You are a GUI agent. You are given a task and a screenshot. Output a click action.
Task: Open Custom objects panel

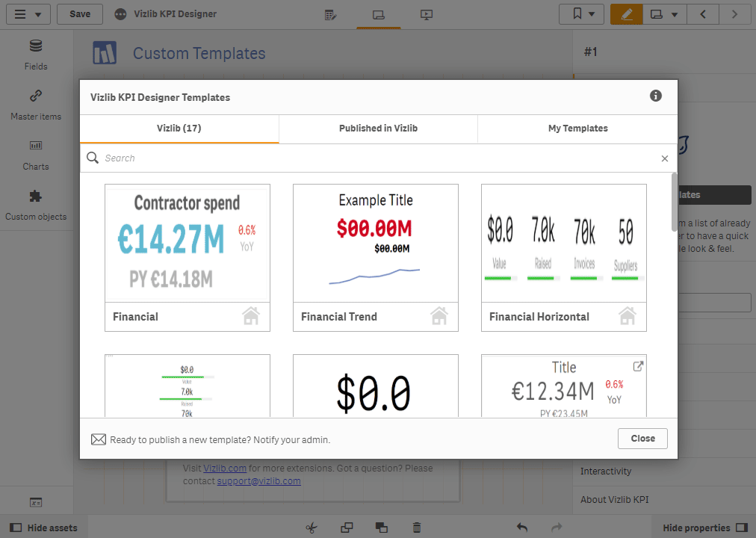pyautogui.click(x=36, y=205)
